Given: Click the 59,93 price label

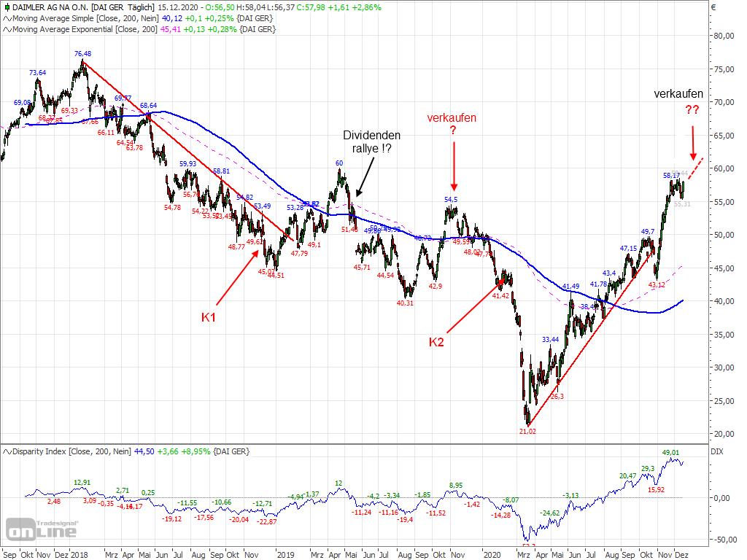Looking at the screenshot, I should 187,164.
